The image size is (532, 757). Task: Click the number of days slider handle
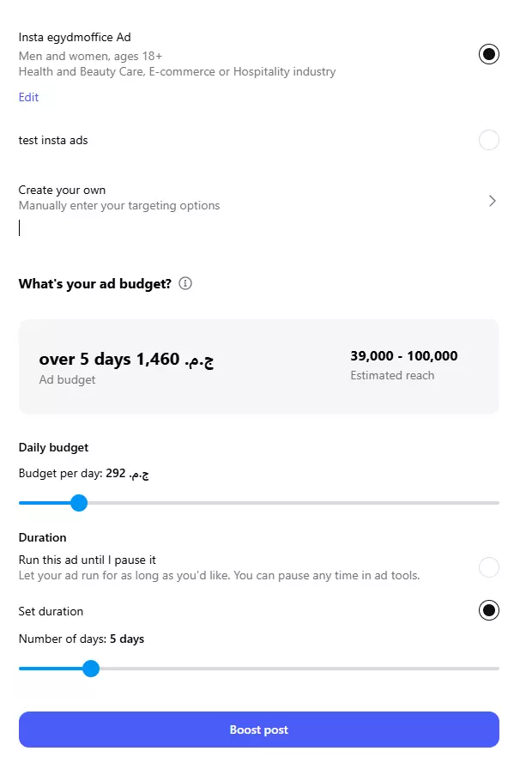(91, 669)
